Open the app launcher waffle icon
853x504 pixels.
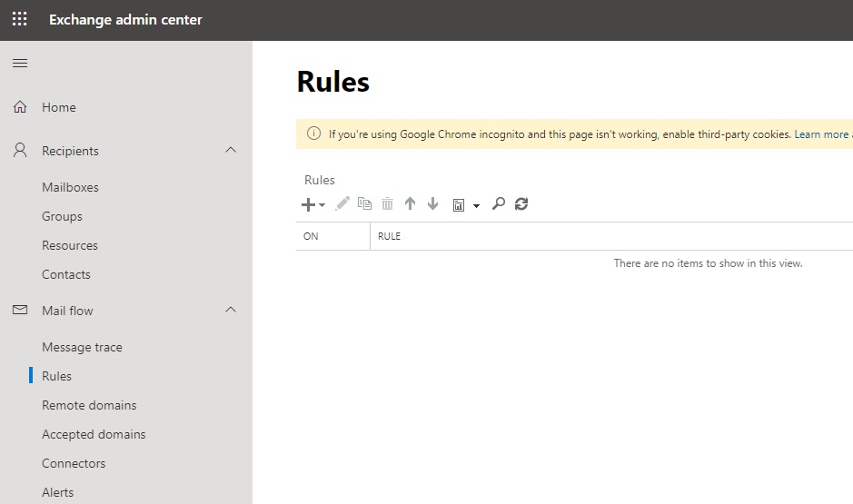(x=20, y=19)
